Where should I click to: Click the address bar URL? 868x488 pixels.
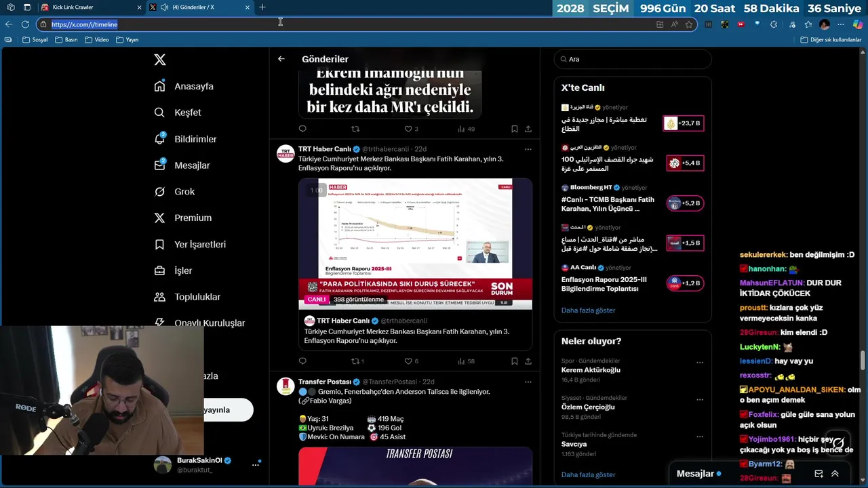(x=84, y=24)
